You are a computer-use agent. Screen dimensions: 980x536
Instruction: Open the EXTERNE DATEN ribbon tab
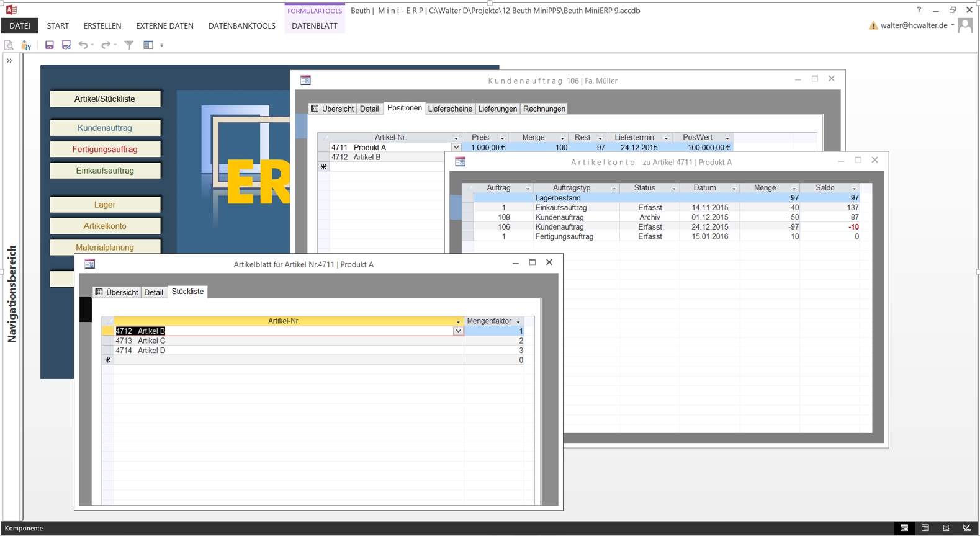click(x=164, y=25)
